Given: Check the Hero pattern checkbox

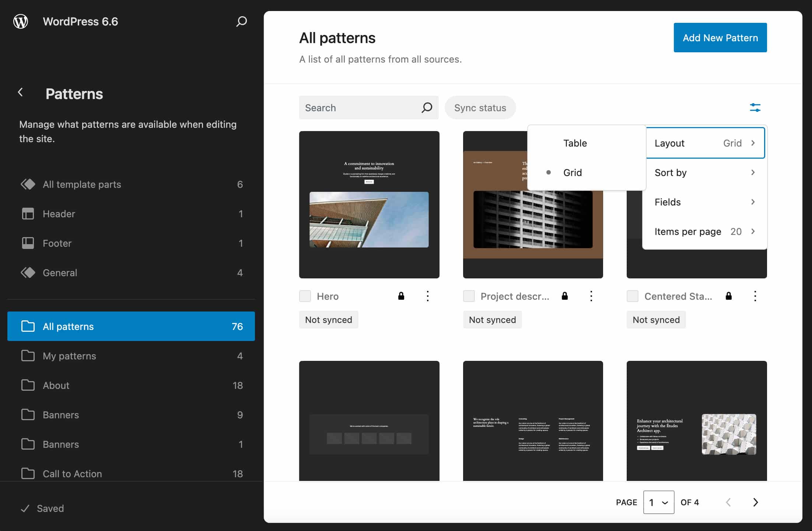Looking at the screenshot, I should coord(305,296).
